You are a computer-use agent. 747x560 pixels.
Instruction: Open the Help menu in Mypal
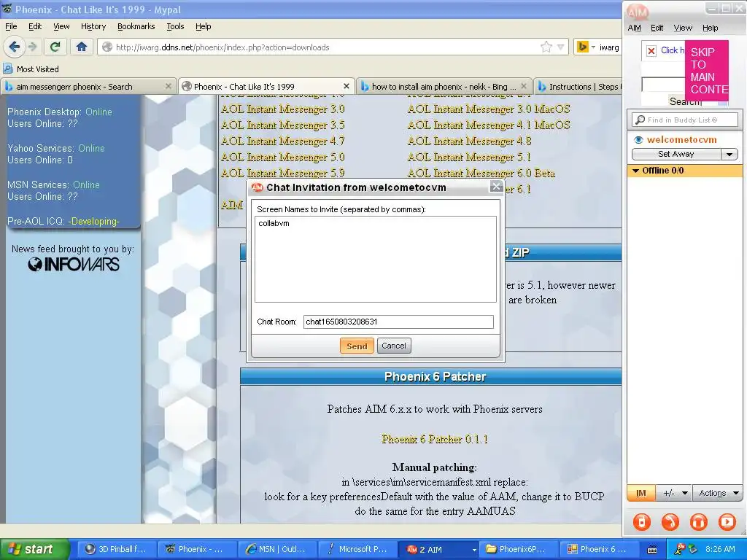point(203,27)
